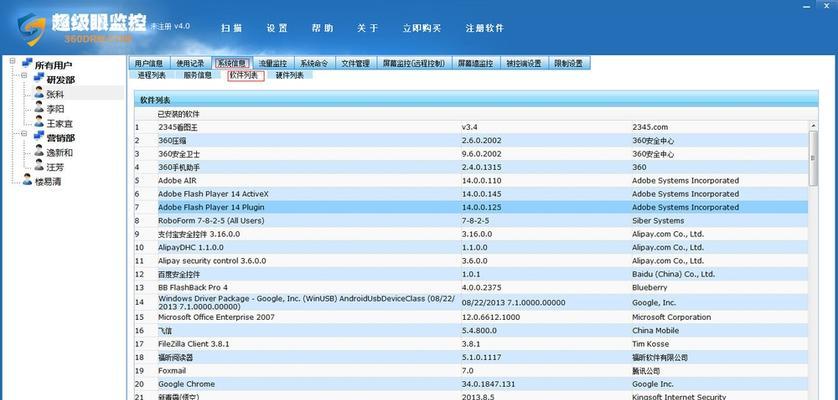The image size is (838, 400).
Task: Open the 扫描 menu
Action: click(231, 28)
